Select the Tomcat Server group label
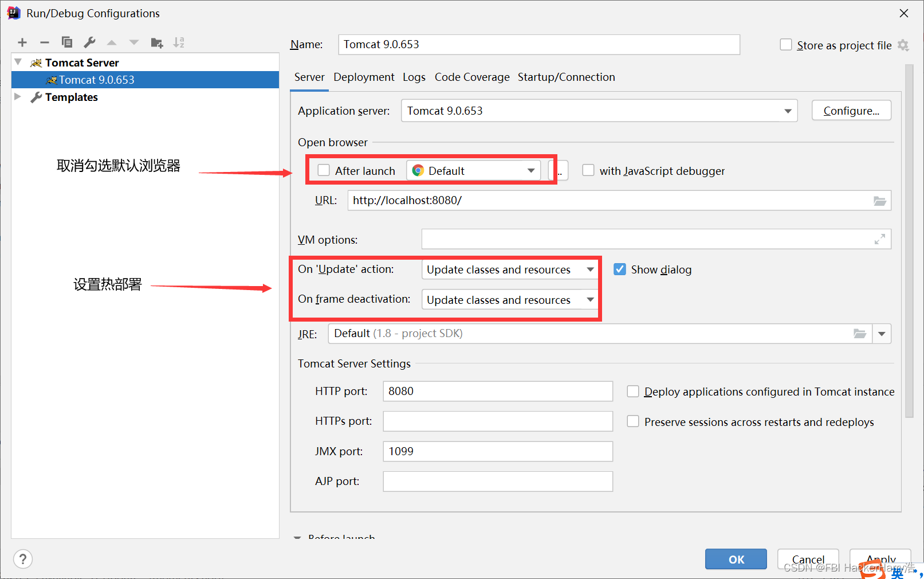The image size is (924, 579). [x=82, y=62]
